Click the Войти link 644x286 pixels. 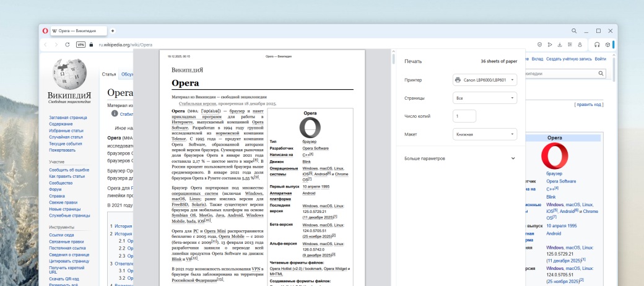(x=600, y=59)
